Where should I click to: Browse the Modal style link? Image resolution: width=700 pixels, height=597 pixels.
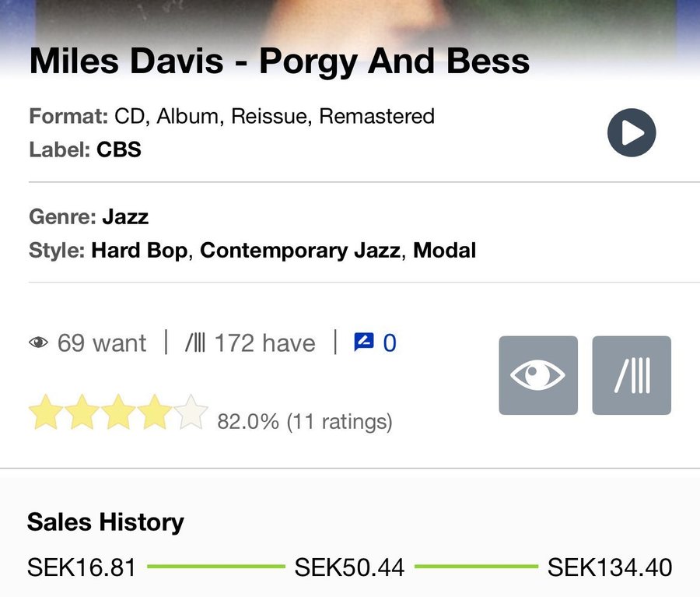444,251
